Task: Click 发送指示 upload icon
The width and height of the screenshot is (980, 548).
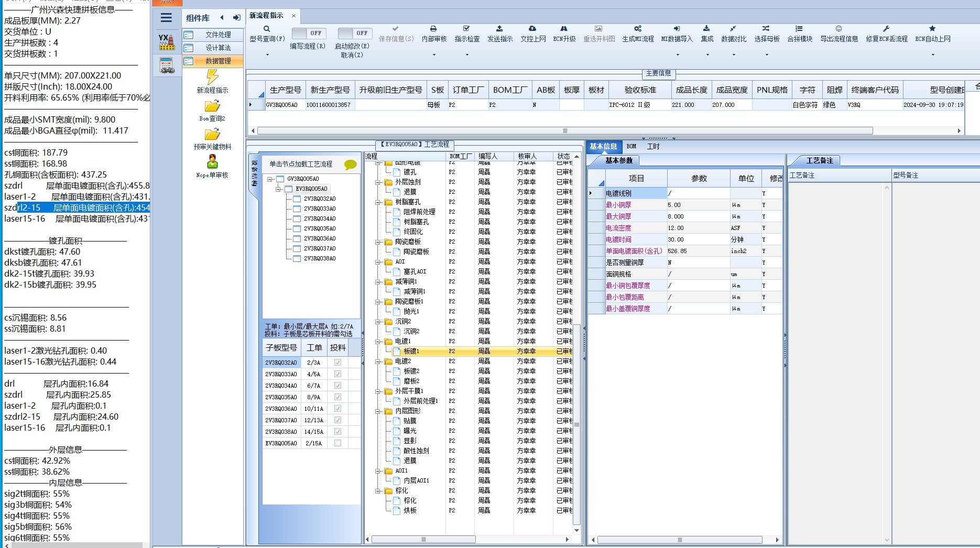Action: click(499, 29)
